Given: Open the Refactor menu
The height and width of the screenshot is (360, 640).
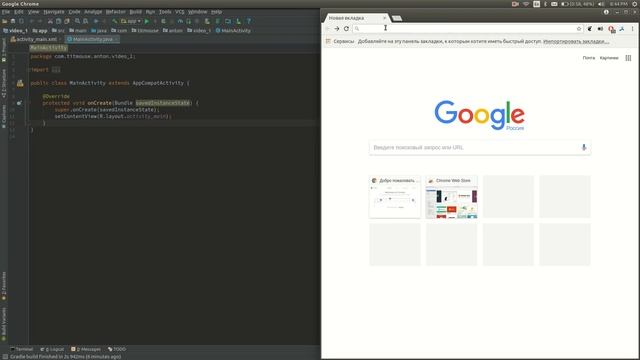Looking at the screenshot, I should (x=116, y=12).
